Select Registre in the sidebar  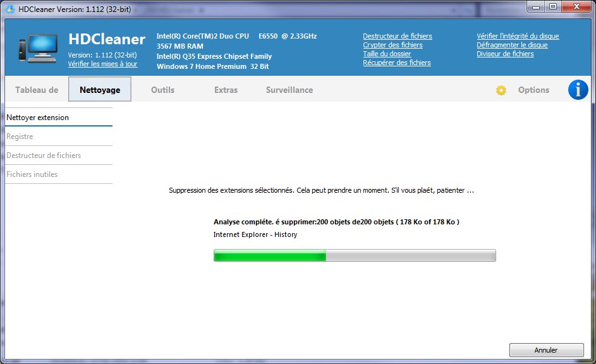click(x=59, y=136)
